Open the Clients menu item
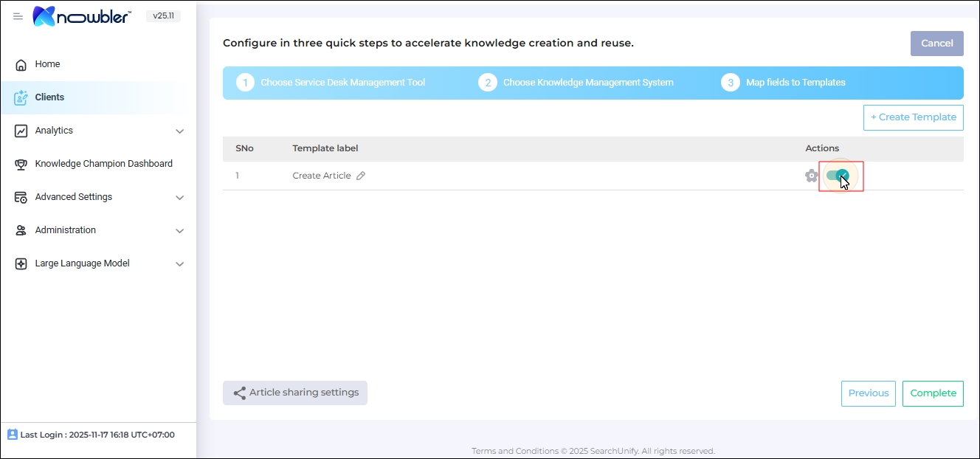Screen dimensions: 980x459 tap(49, 97)
